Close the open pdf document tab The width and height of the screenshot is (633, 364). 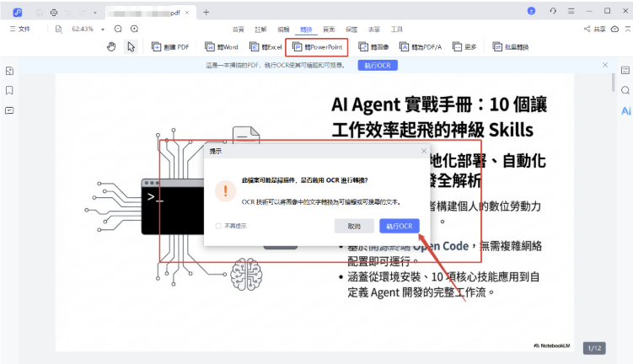pyautogui.click(x=187, y=13)
